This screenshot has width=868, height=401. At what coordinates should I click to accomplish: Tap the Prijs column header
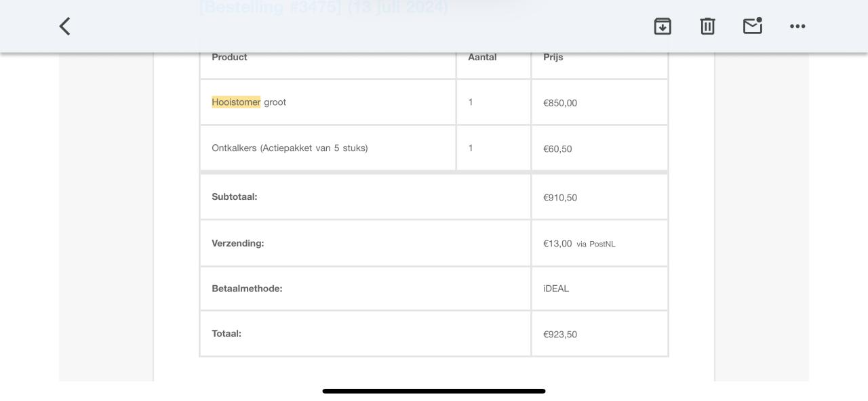[553, 57]
